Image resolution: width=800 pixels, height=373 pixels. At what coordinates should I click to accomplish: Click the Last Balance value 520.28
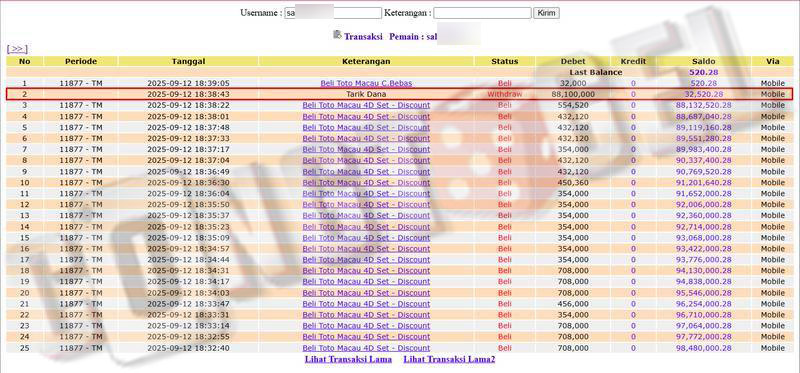click(704, 72)
